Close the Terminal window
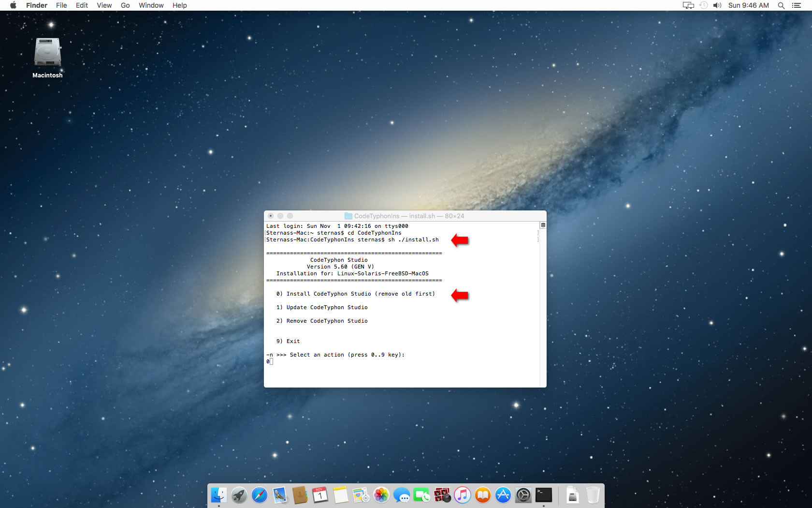This screenshot has height=508, width=812. [x=271, y=216]
